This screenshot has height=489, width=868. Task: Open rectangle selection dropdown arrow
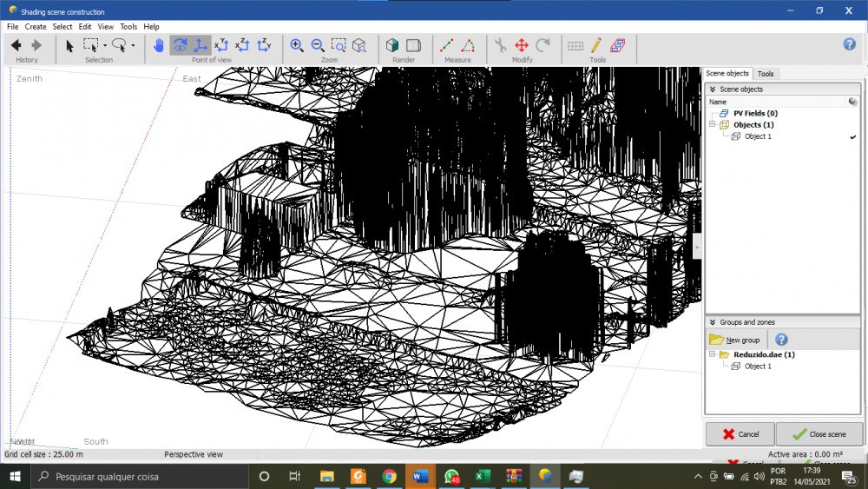pyautogui.click(x=105, y=45)
